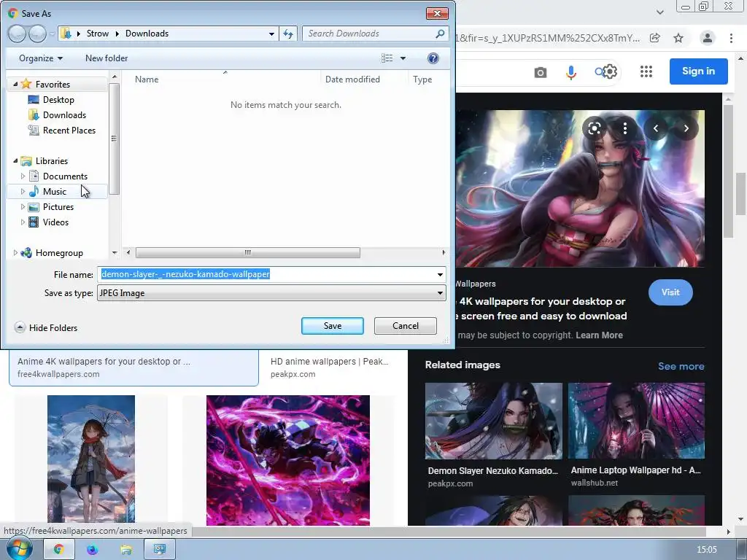Click the search magnifier in Search Downloads box
This screenshot has width=747, height=560.
(440, 34)
